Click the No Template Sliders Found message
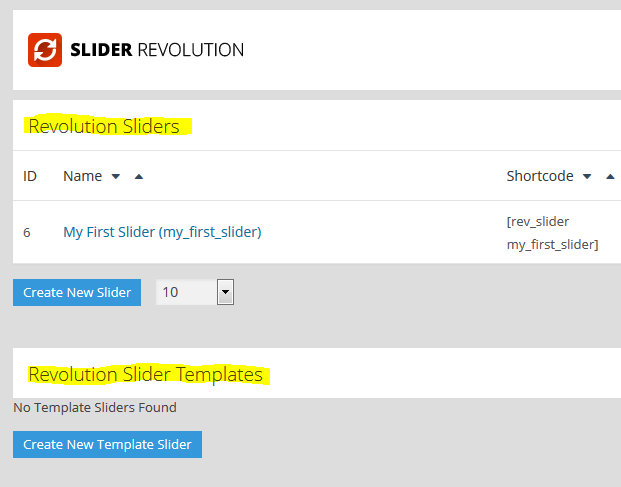The height and width of the screenshot is (487, 621). (95, 407)
